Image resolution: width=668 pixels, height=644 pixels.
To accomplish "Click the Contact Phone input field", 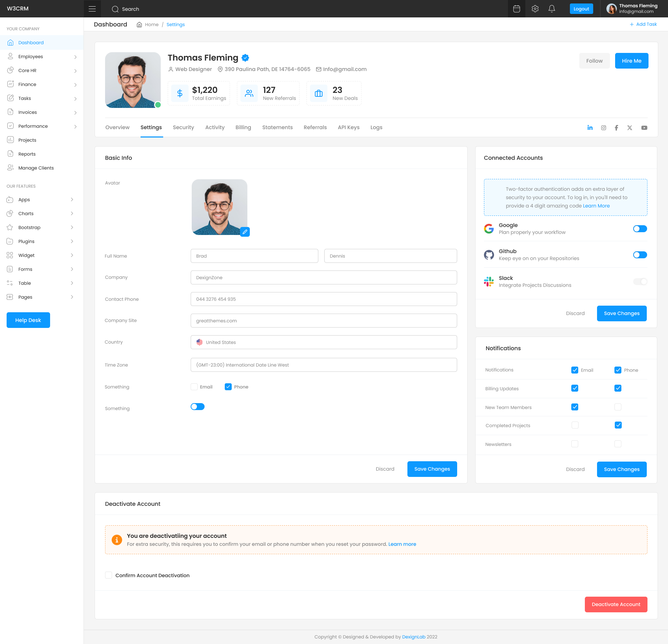I will (x=324, y=299).
